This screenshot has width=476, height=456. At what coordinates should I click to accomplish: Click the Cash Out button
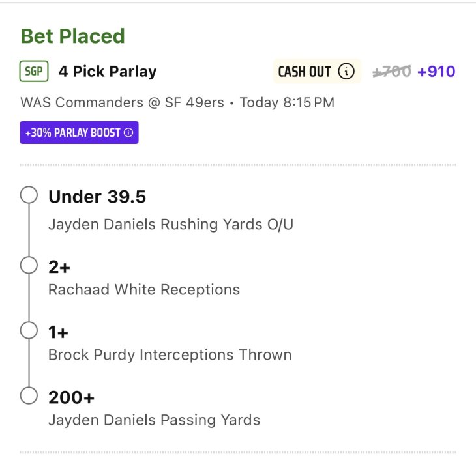[317, 71]
